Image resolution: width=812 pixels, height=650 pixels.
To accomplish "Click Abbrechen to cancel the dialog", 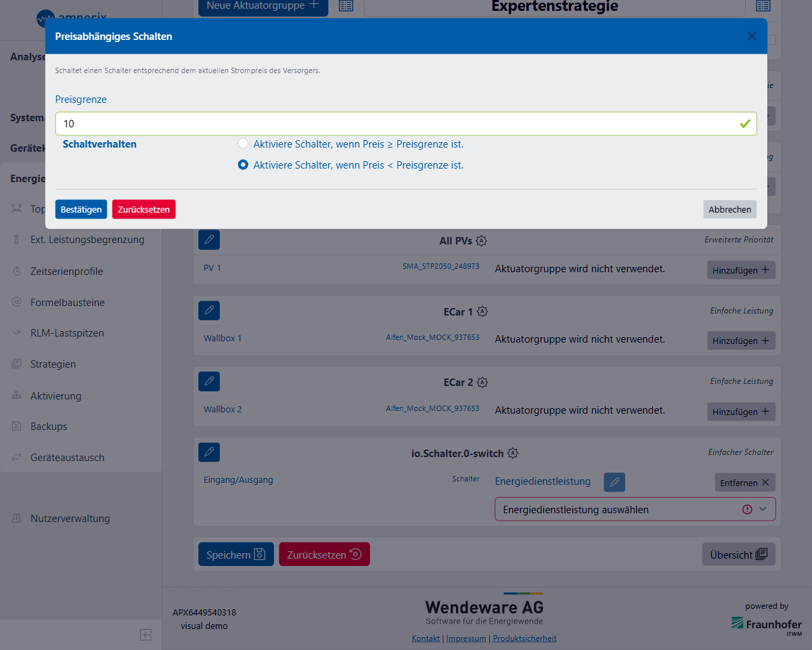I will point(729,209).
